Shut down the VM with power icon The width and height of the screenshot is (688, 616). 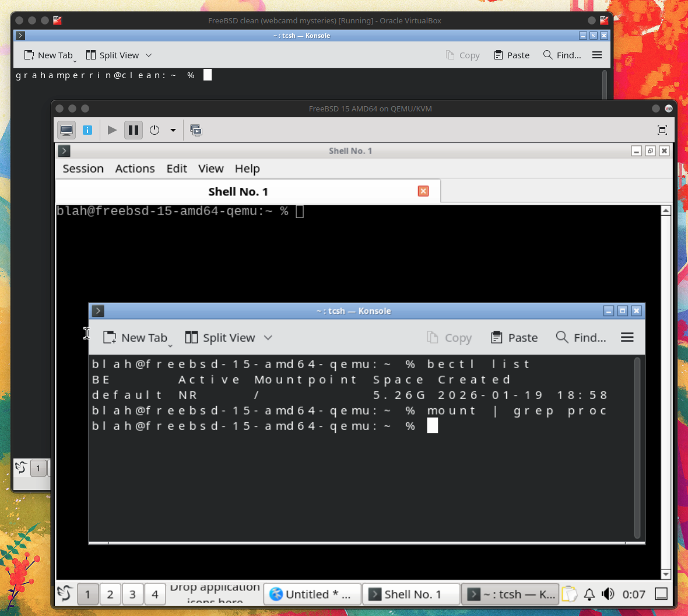(155, 130)
